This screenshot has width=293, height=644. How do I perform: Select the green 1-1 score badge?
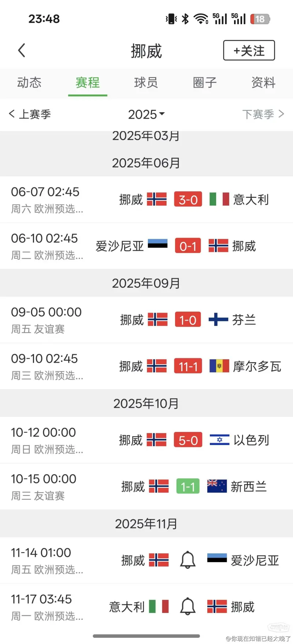click(x=188, y=486)
